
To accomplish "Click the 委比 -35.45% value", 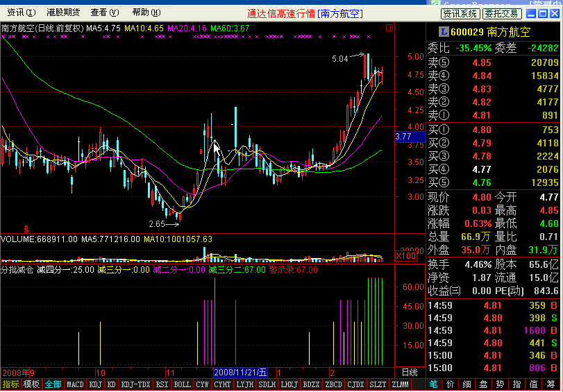I will pos(473,48).
